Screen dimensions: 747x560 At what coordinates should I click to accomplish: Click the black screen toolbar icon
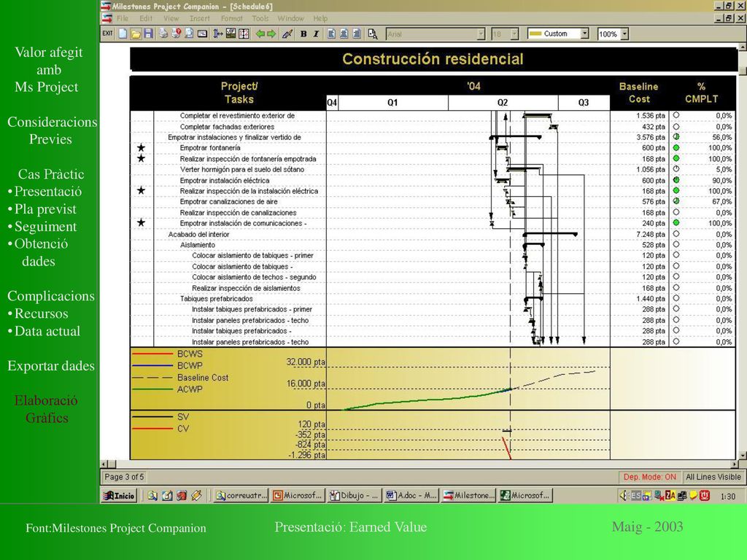[x=203, y=34]
